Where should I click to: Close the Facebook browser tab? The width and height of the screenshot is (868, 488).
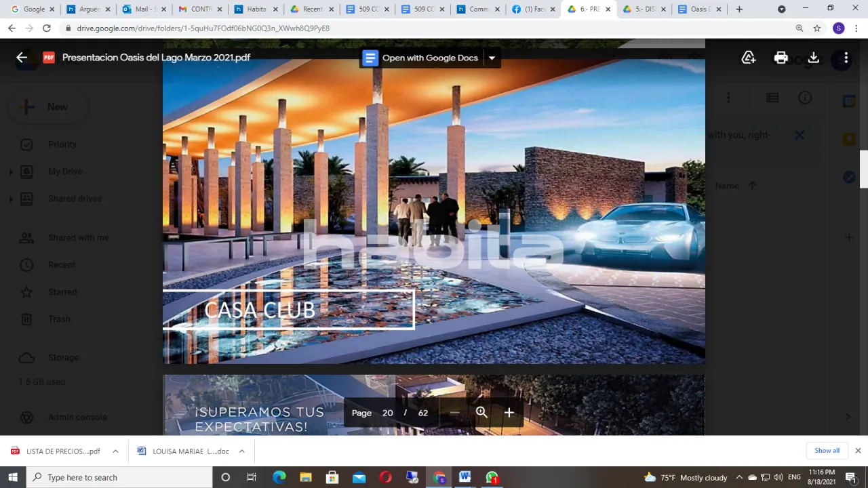click(x=552, y=9)
